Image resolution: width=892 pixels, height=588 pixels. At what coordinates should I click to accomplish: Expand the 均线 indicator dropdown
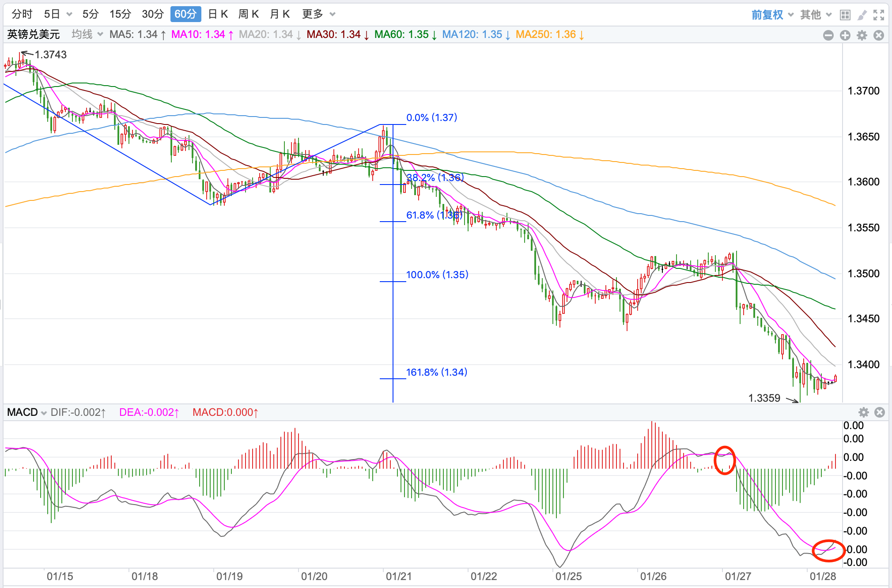coord(87,34)
